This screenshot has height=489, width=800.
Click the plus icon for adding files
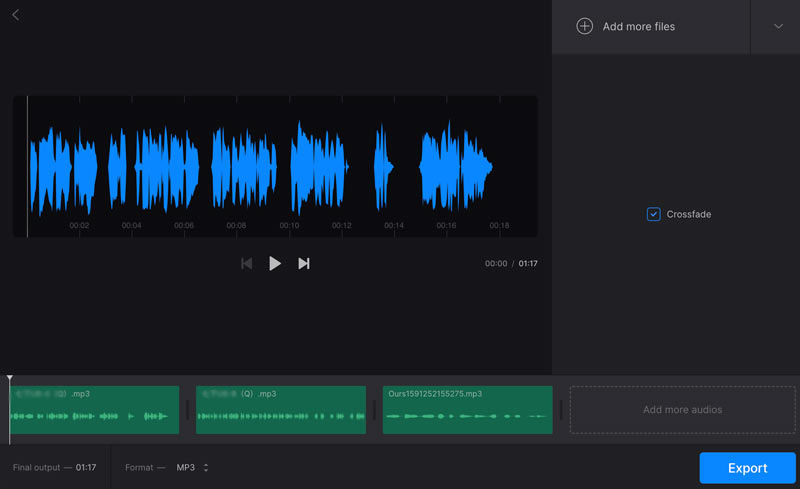tap(585, 26)
